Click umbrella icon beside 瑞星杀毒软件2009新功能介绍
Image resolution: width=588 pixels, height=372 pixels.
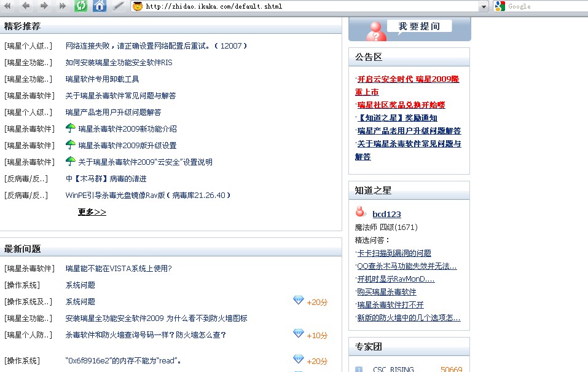click(71, 128)
